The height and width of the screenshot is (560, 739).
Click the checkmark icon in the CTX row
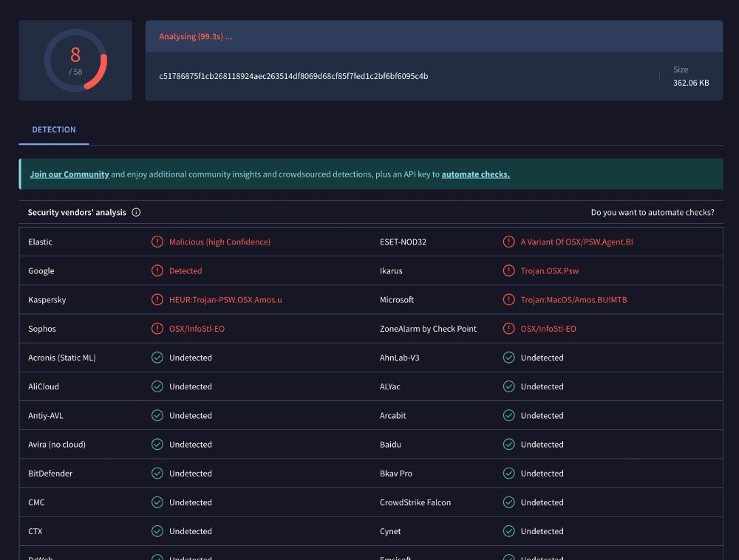[157, 531]
